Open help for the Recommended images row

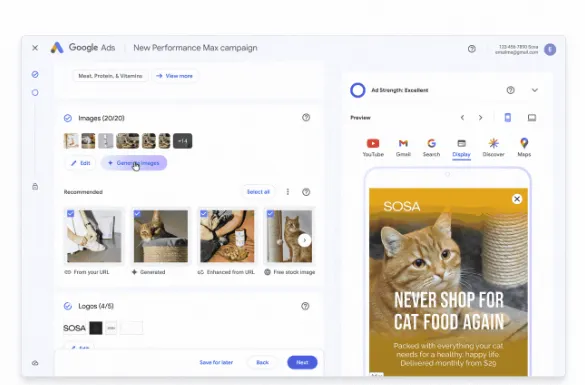[x=306, y=192]
